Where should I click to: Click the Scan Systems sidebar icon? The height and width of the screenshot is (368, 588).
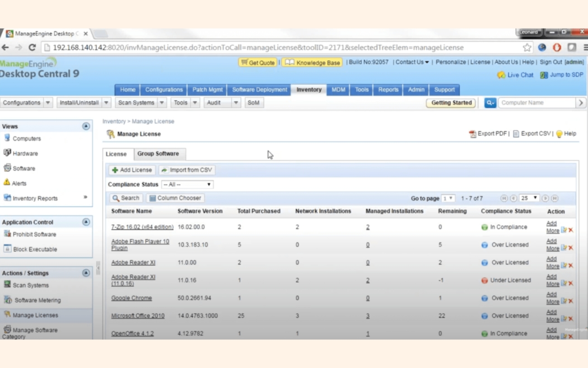click(7, 284)
